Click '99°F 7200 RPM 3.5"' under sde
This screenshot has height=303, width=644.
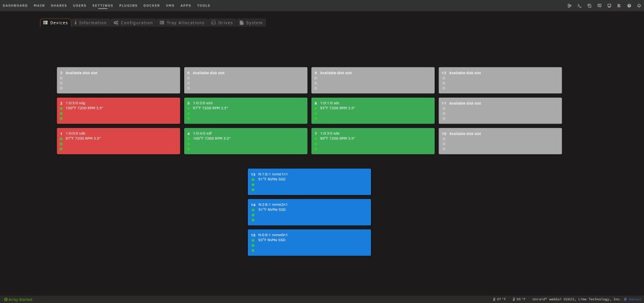(x=337, y=138)
